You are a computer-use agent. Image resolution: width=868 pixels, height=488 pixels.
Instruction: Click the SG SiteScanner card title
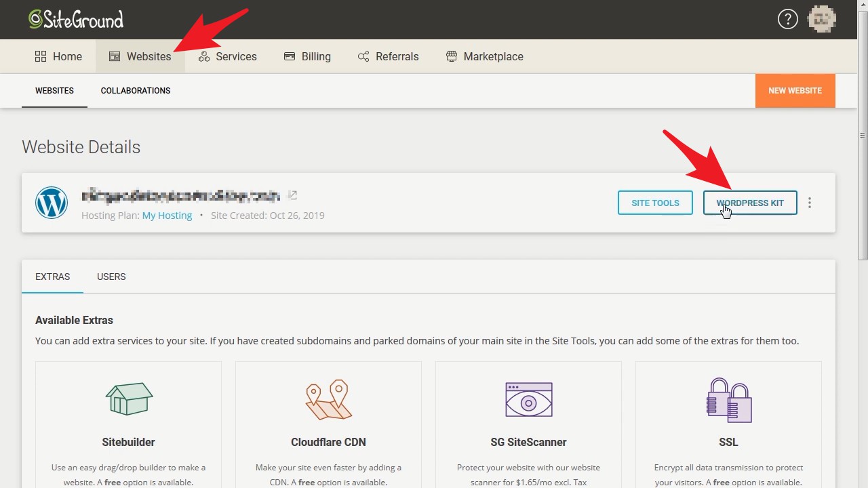(x=528, y=442)
